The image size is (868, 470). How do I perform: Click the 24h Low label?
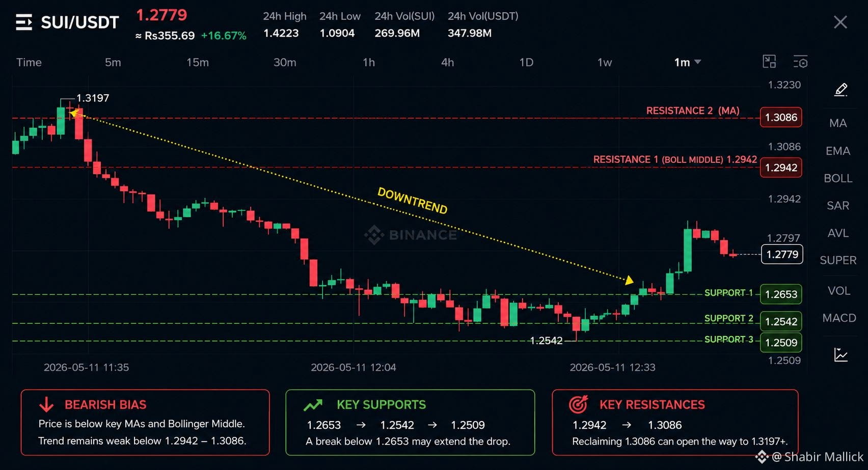340,16
